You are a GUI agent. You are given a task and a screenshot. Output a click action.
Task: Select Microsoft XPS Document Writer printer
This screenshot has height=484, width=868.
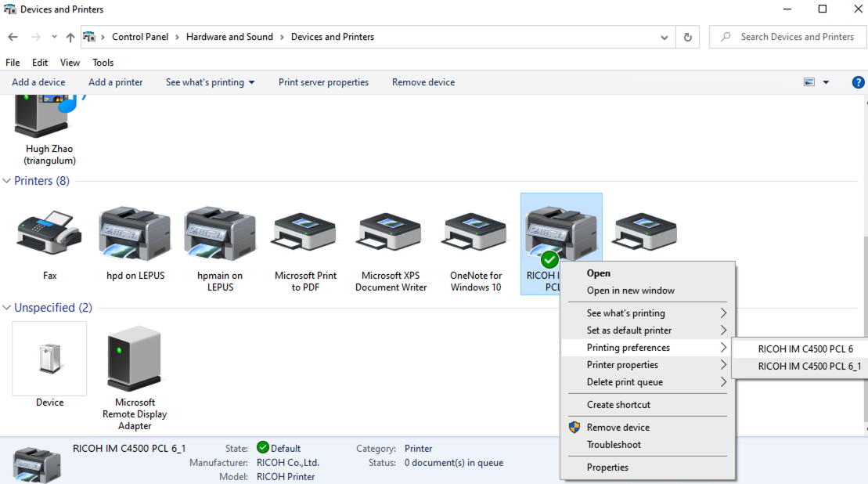[391, 233]
